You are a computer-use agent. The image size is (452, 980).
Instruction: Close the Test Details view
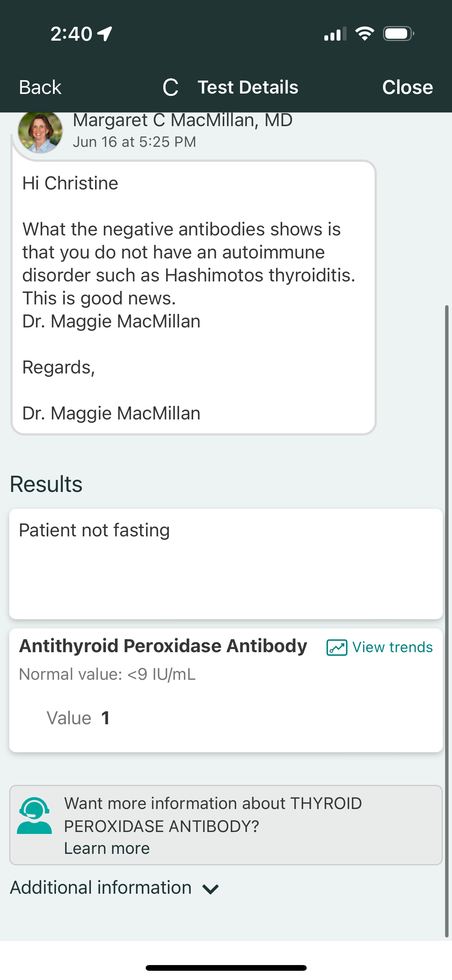coord(407,87)
